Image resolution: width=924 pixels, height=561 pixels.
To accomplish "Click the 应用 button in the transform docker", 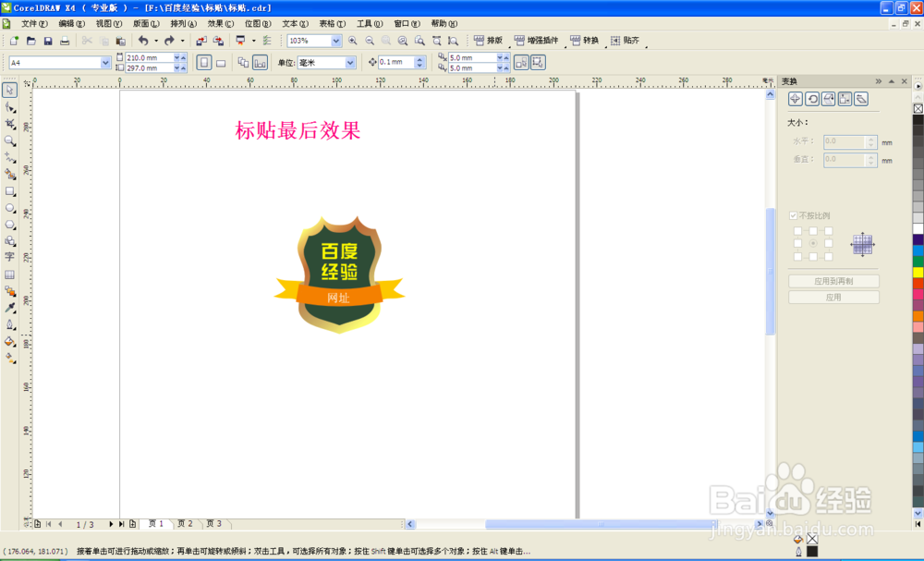I will 833,297.
